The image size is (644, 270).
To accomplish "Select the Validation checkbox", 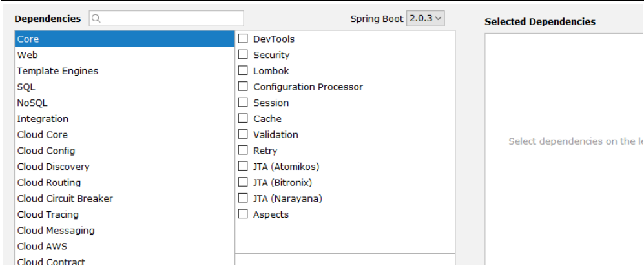I will coord(243,134).
